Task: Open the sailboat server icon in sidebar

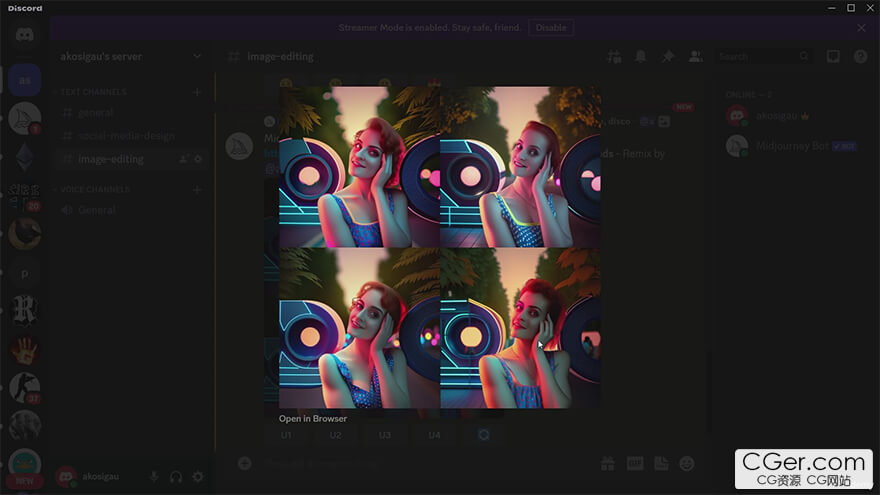Action: point(24,118)
